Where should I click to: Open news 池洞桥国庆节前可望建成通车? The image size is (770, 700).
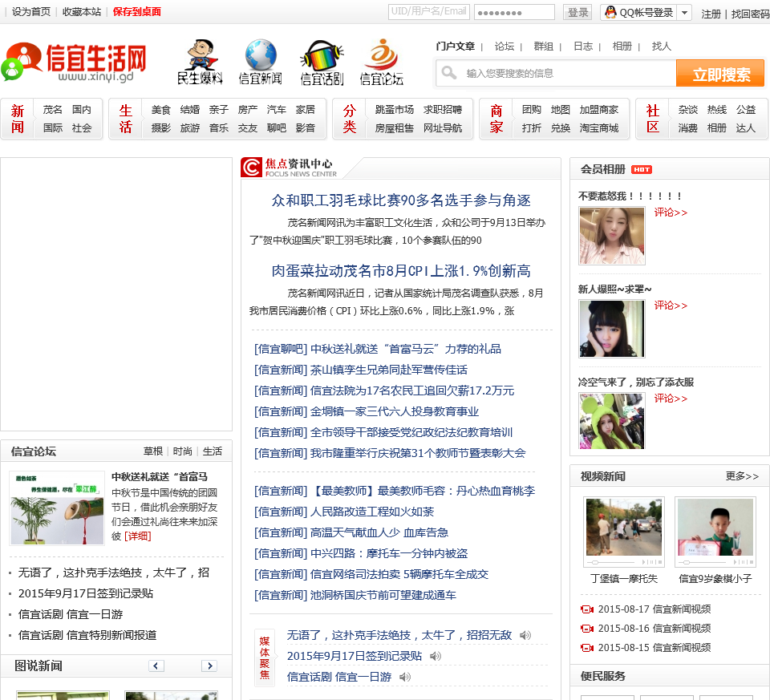tap(383, 595)
